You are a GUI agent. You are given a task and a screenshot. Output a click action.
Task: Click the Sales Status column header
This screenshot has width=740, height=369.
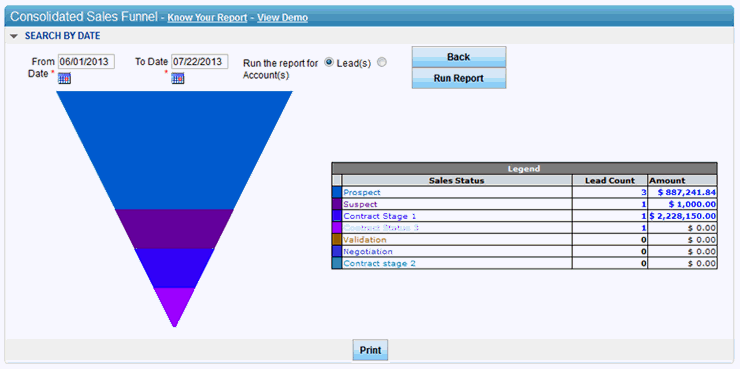coord(457,180)
